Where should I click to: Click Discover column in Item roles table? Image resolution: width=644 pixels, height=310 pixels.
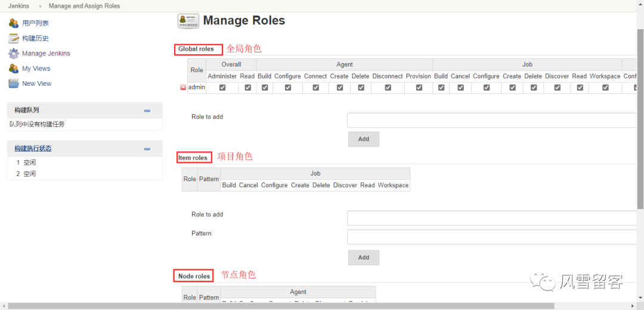[x=345, y=185]
